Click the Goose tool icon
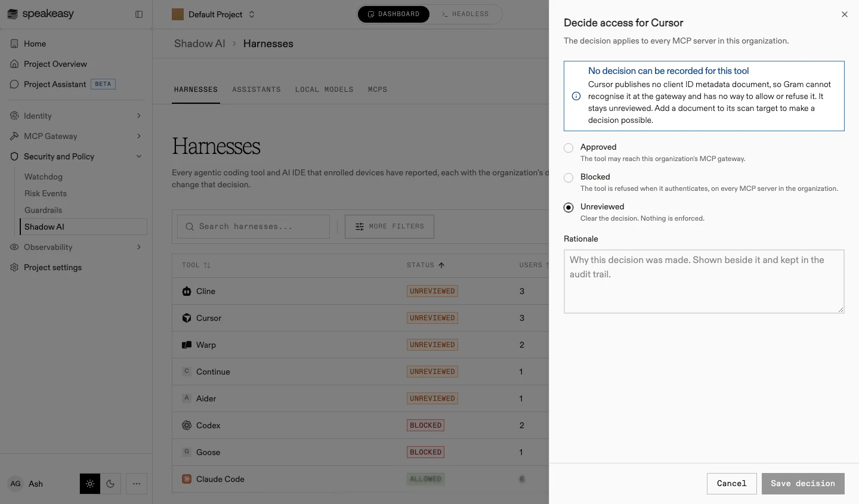859x504 pixels. pos(187,452)
